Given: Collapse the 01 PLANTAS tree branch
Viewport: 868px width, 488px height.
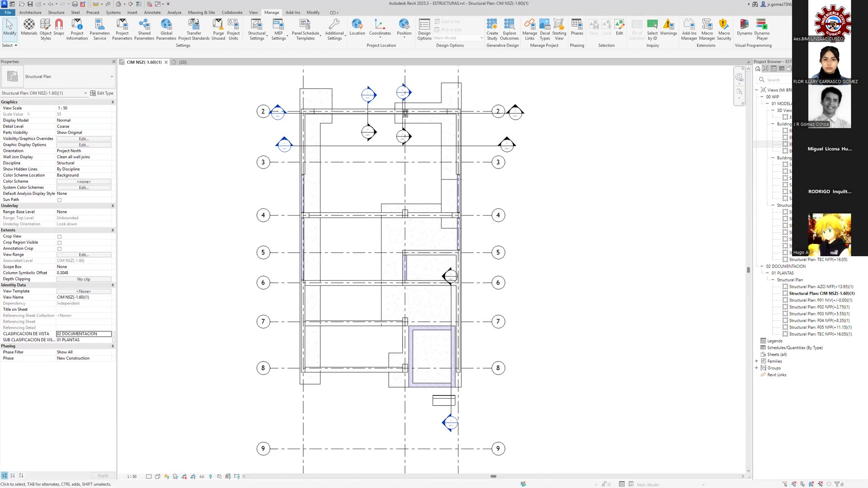Looking at the screenshot, I should coord(767,273).
